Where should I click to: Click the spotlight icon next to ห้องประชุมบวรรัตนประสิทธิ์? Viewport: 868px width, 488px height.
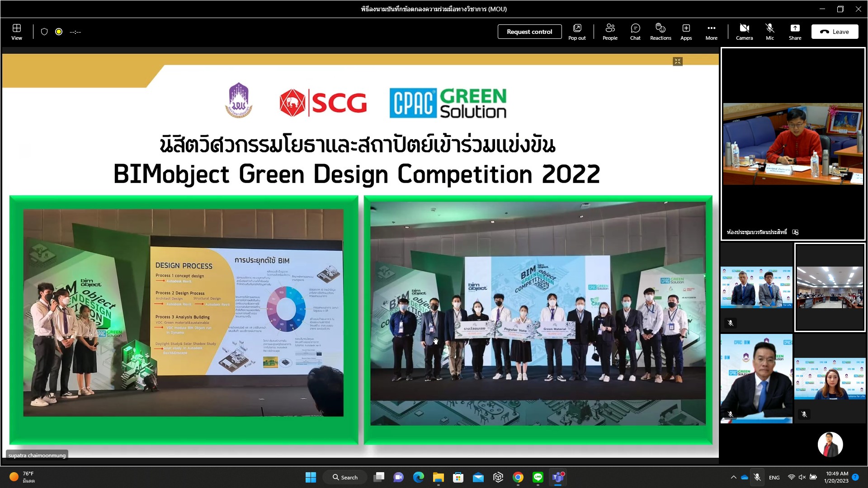(x=795, y=232)
